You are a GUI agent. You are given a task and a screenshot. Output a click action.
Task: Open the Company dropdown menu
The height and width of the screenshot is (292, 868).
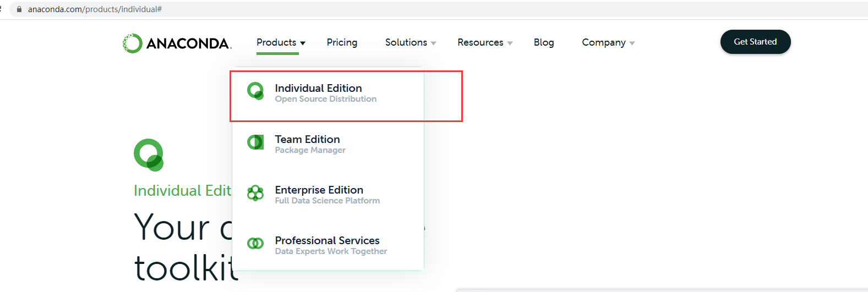[x=608, y=42]
